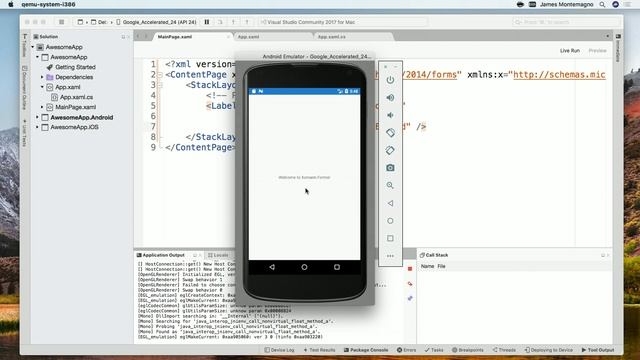The width and height of the screenshot is (640, 360).
Task: Open Test Results pad in status bar
Action: point(319,350)
